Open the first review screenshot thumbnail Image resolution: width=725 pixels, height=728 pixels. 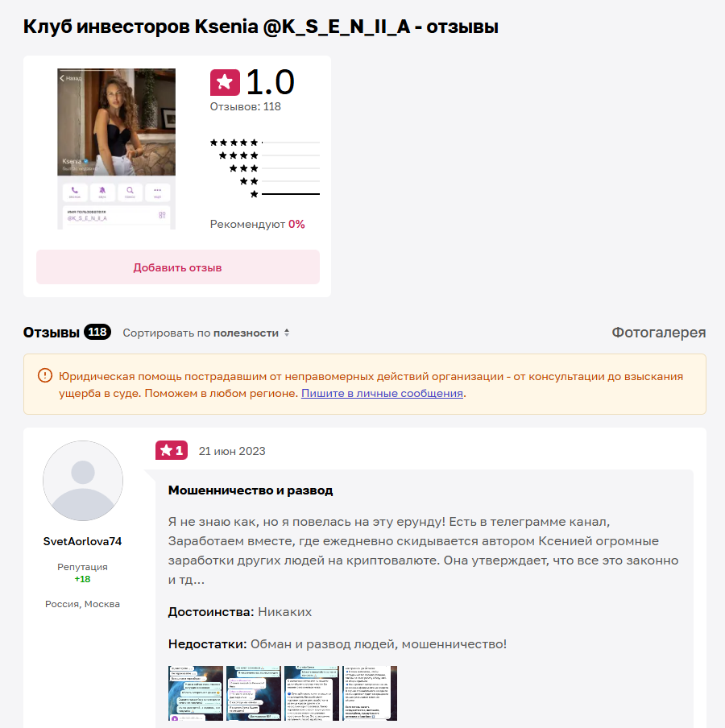(196, 693)
